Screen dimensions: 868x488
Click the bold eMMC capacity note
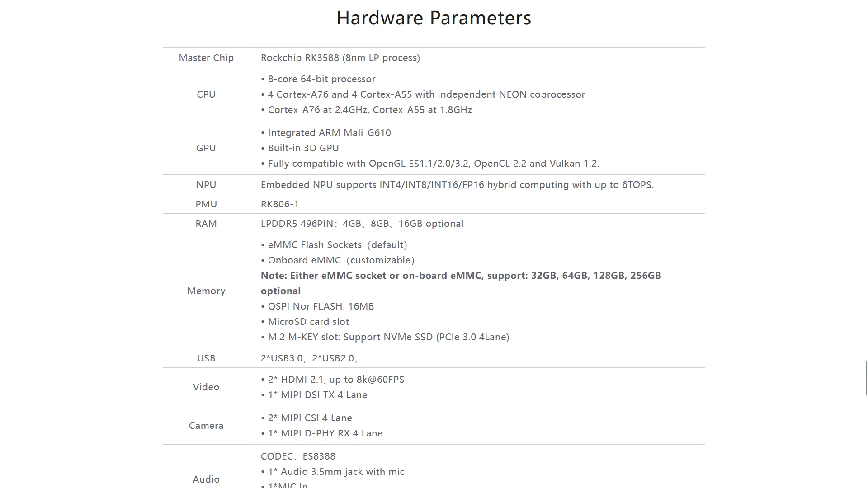pyautogui.click(x=461, y=276)
